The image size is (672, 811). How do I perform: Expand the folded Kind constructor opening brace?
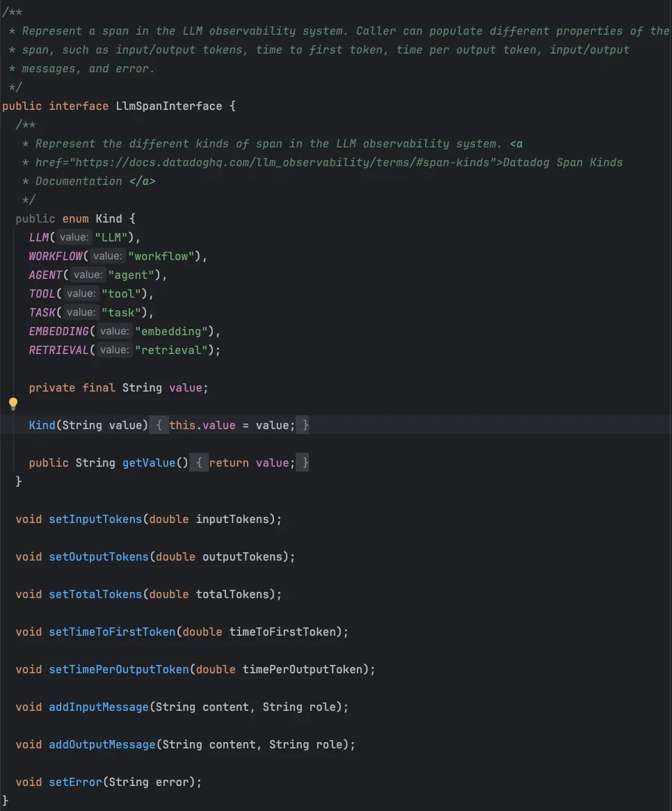click(x=159, y=425)
